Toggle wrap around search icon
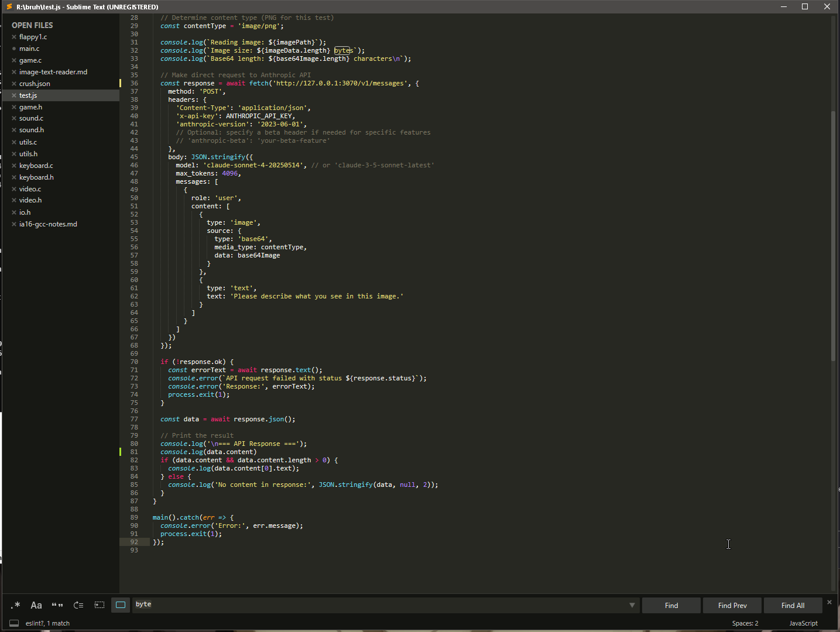This screenshot has width=840, height=632. coord(78,605)
